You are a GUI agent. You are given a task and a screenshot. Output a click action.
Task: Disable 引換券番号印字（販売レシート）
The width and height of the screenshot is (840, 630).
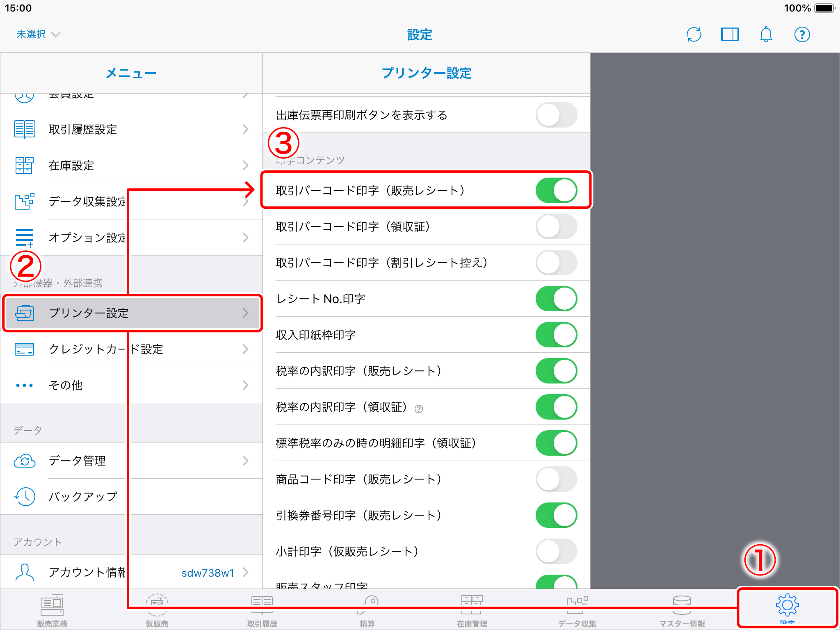tap(556, 515)
